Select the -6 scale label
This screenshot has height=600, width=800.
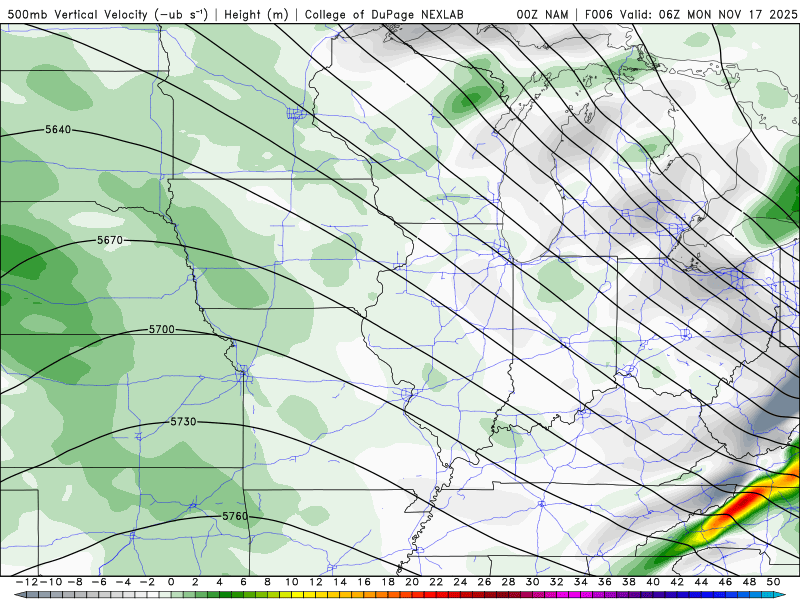coord(99,582)
